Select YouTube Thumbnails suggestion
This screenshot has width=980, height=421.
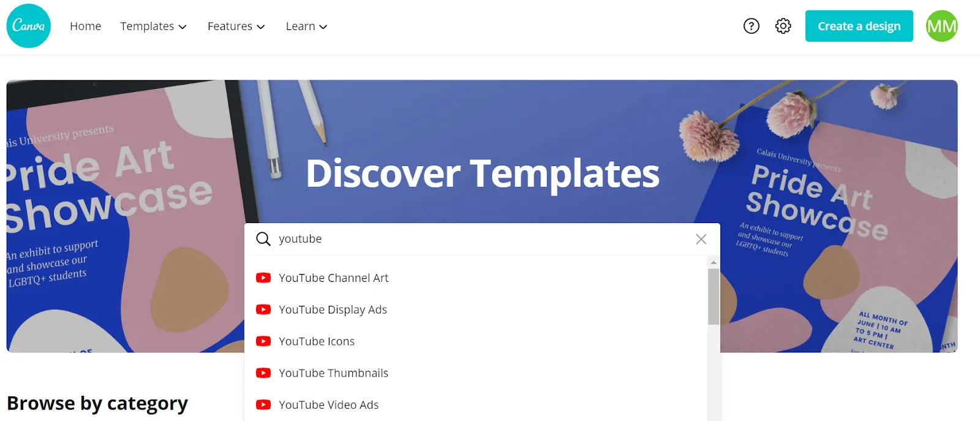pyautogui.click(x=475, y=373)
